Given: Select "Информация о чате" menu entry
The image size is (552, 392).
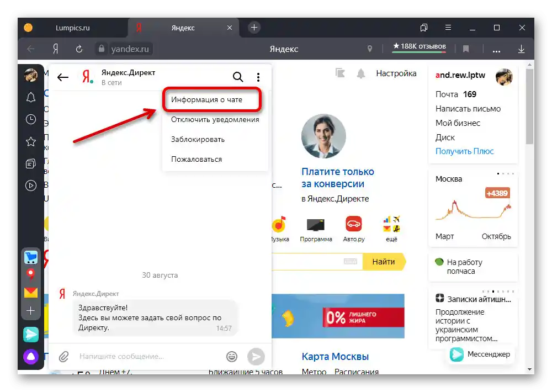Looking at the screenshot, I should click(x=212, y=100).
